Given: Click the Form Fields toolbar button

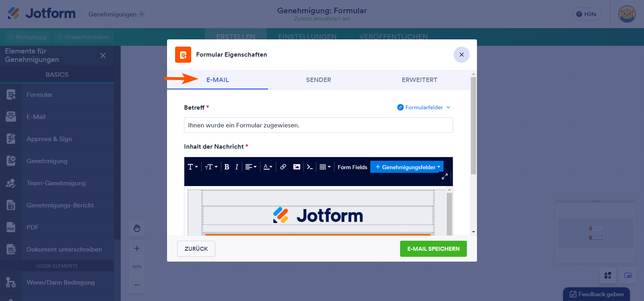Looking at the screenshot, I should pos(352,167).
